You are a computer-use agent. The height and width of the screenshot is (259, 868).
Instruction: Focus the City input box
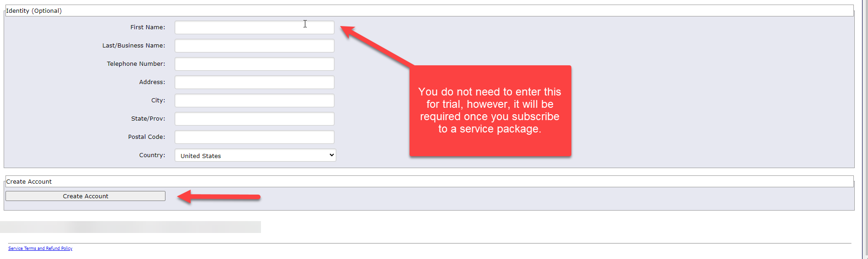pyautogui.click(x=254, y=100)
